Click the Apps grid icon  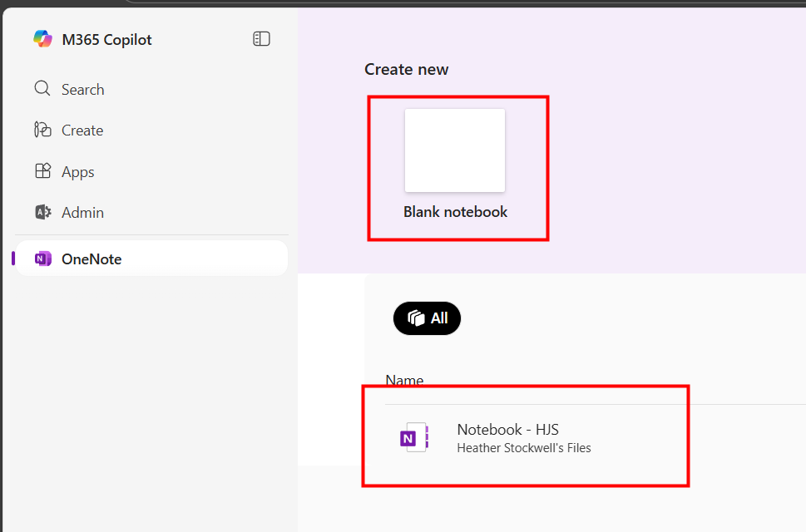42,170
